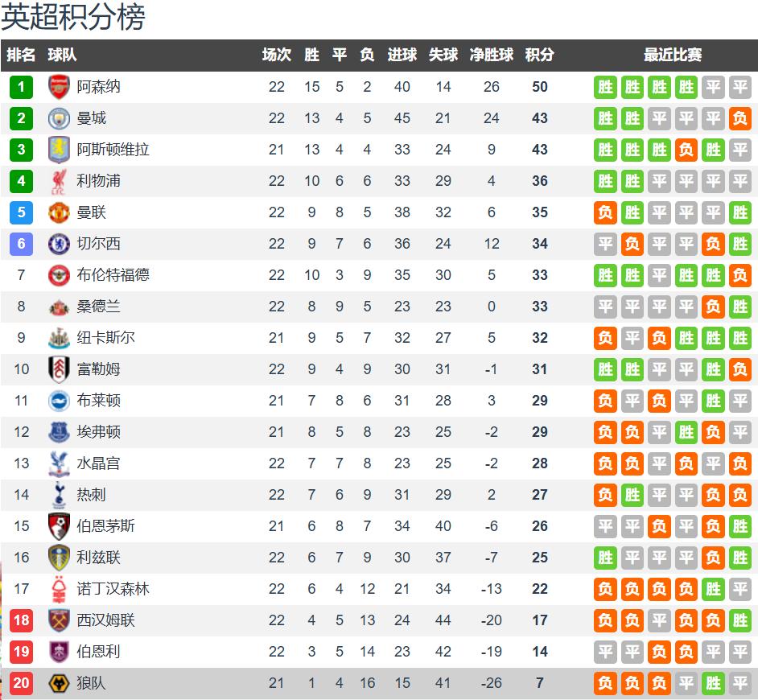Viewport: 758px width, 700px height.
Task: Click Arsenal's first 胜 recent match badge
Action: [x=605, y=87]
